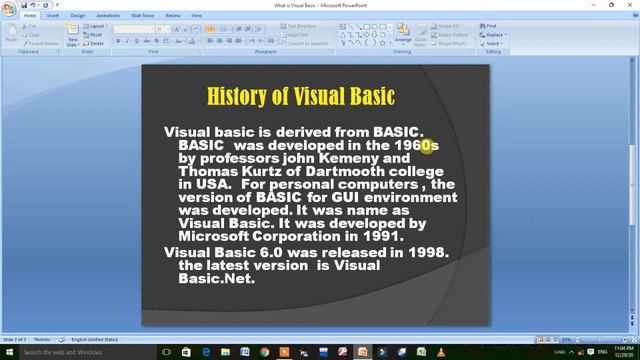Open Task View on taskbar
This screenshot has height=360, width=640.
click(x=166, y=352)
